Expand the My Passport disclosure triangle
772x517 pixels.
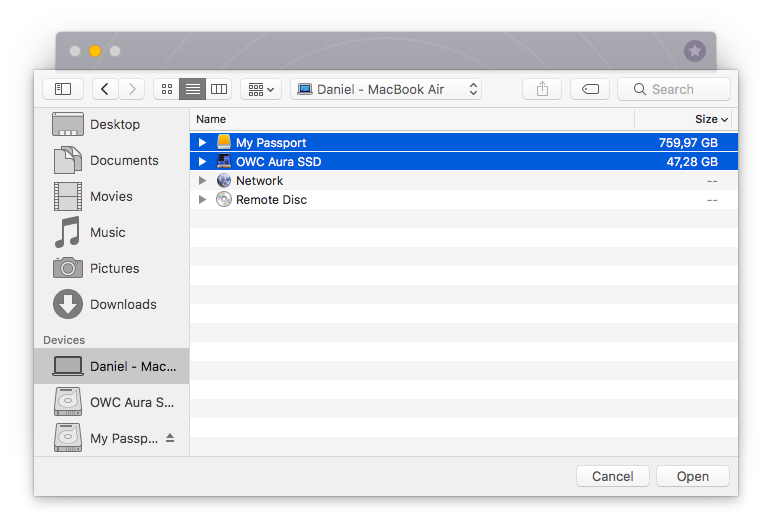(x=202, y=143)
